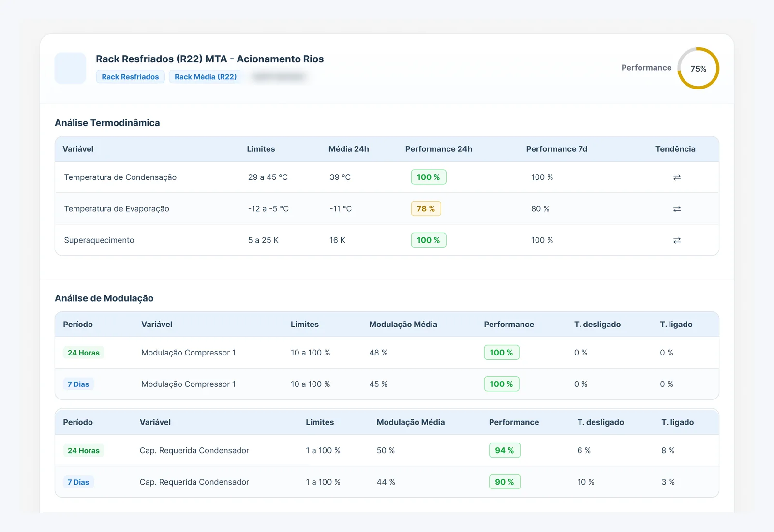Click the -12 a -5 °C limits cell

pos(268,209)
